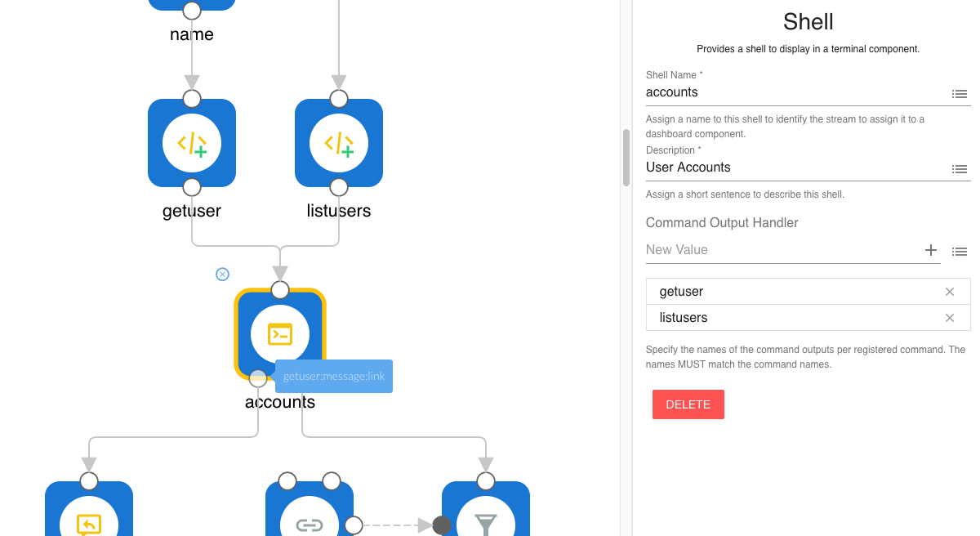
Task: Delete the accounts shell node
Action: (688, 404)
